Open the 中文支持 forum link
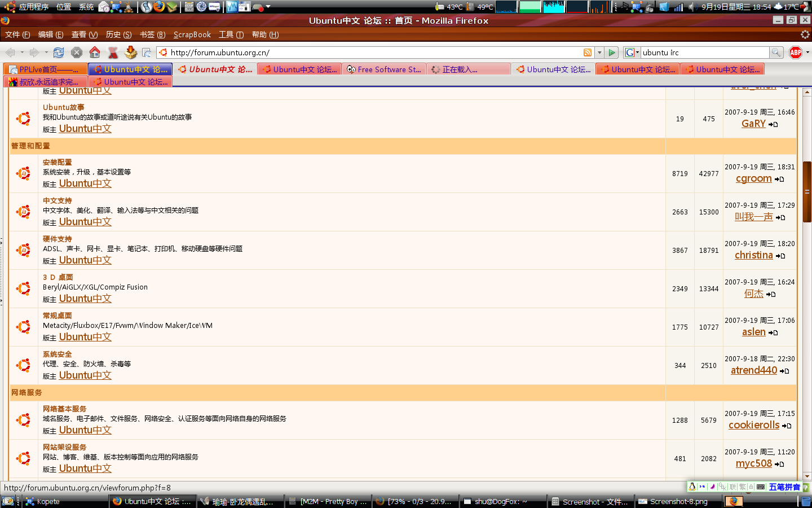 point(58,201)
